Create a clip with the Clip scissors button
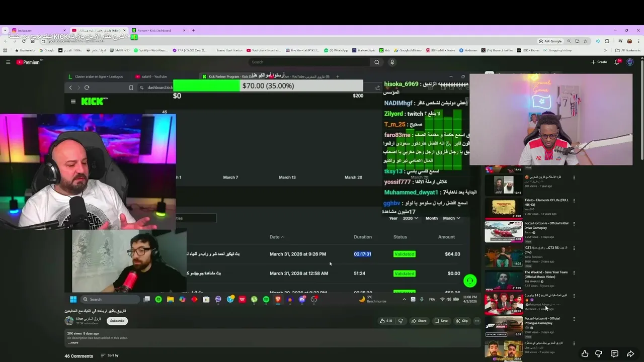This screenshot has height=362, width=644. [461, 321]
